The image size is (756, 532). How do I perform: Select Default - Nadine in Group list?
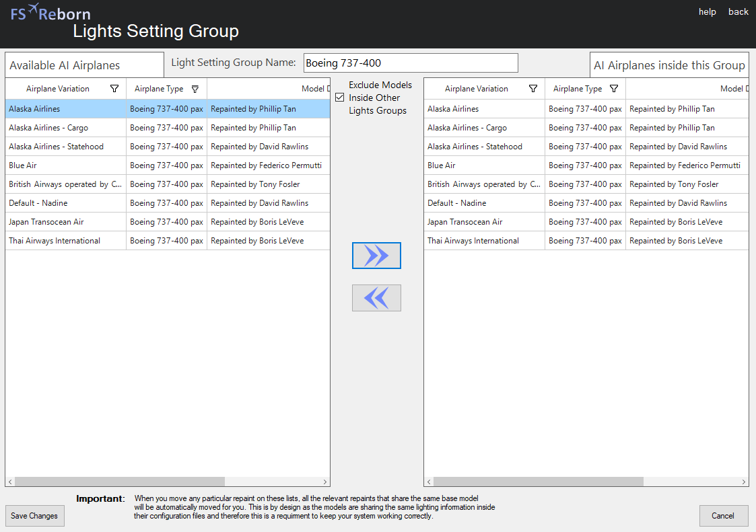click(x=586, y=203)
